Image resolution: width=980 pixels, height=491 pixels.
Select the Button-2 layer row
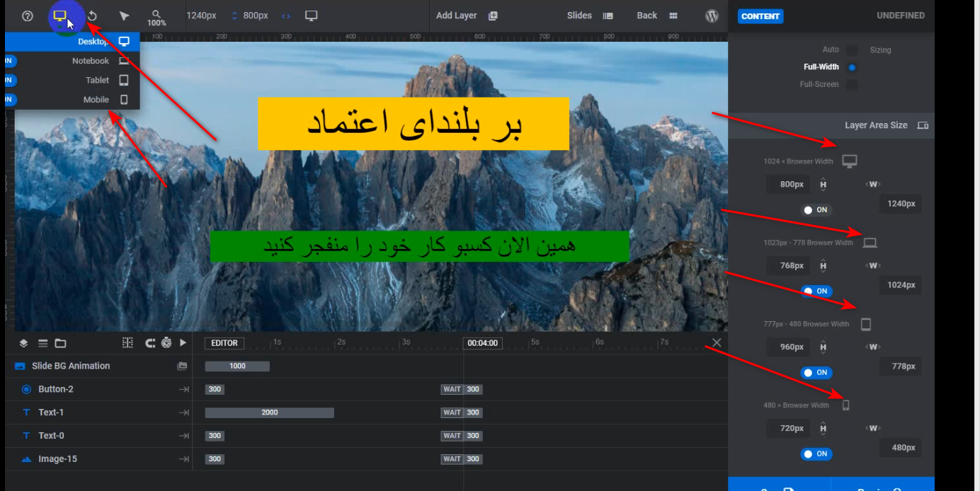pos(98,389)
